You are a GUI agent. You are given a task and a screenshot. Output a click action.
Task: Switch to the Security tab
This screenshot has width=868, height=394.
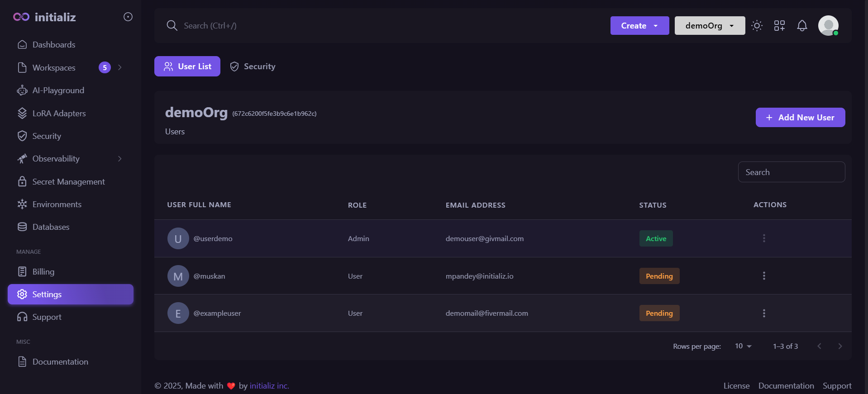pos(253,66)
